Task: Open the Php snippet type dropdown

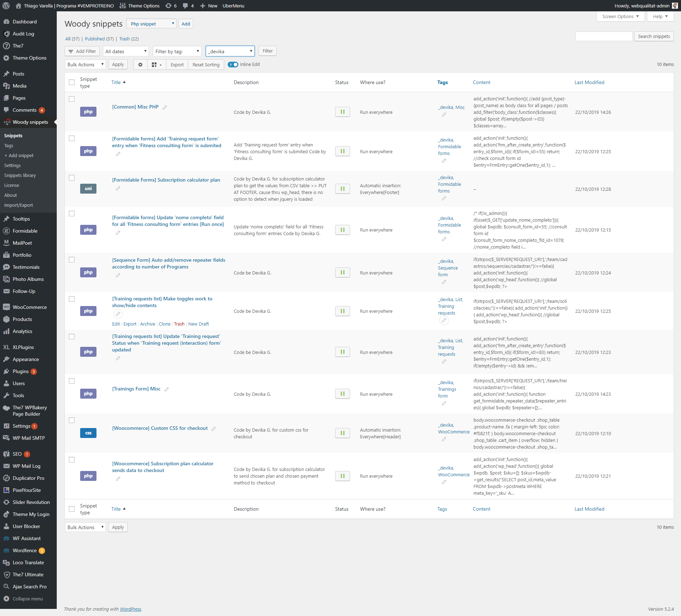Action: point(151,24)
